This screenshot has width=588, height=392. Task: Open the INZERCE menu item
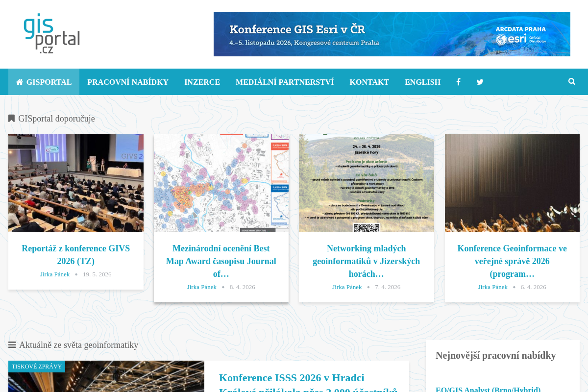pos(202,82)
